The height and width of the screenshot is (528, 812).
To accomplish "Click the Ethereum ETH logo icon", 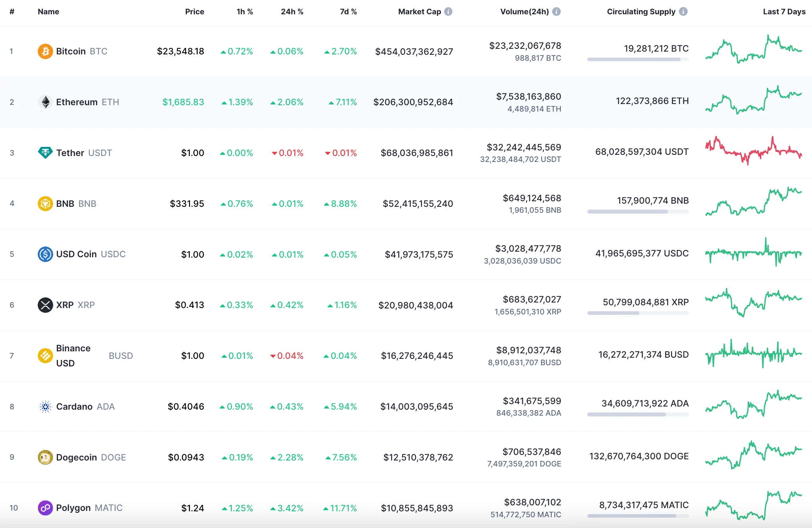I will (x=46, y=102).
